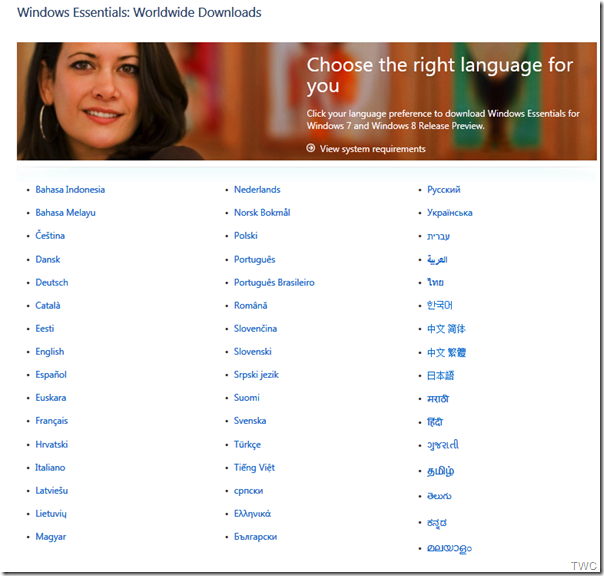Open View system requirements link
The width and height of the screenshot is (604, 576).
tap(372, 149)
